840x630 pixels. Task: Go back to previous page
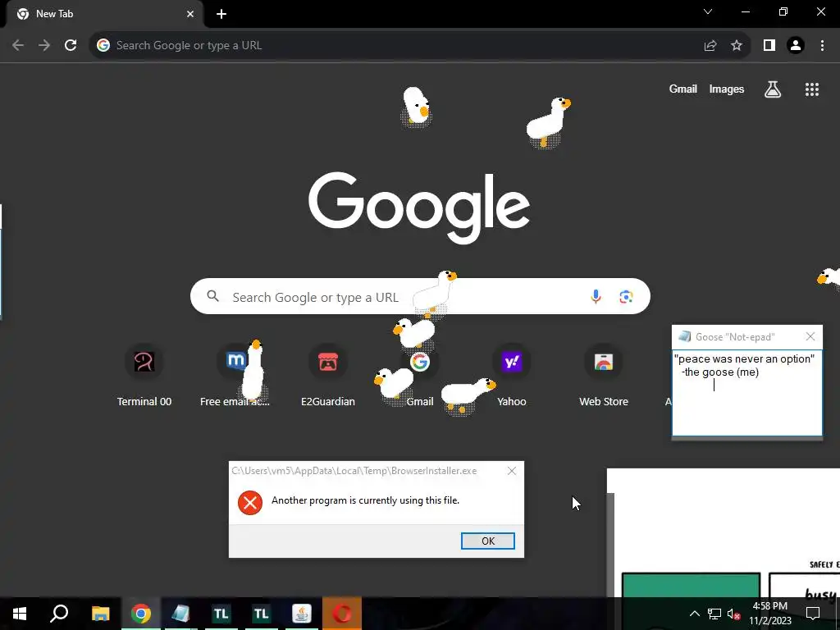tap(18, 46)
